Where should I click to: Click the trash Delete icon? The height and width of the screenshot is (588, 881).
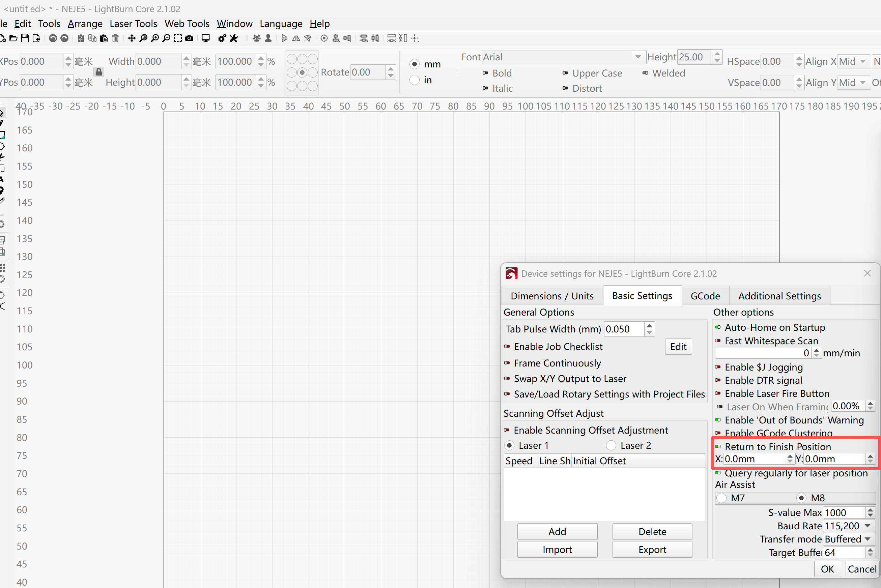[x=115, y=38]
